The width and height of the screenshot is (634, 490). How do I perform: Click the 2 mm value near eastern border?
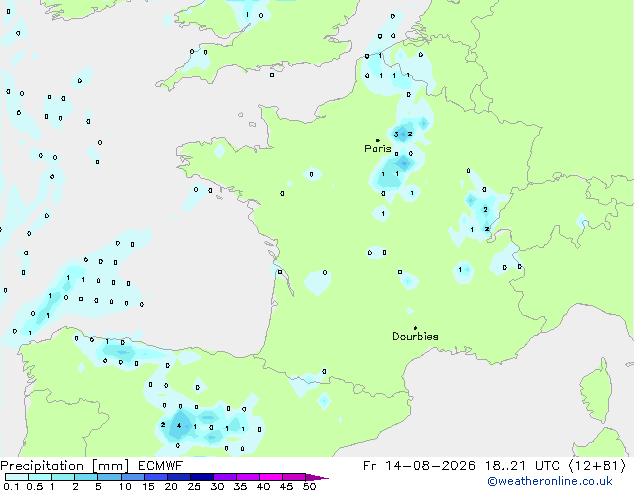click(x=485, y=209)
